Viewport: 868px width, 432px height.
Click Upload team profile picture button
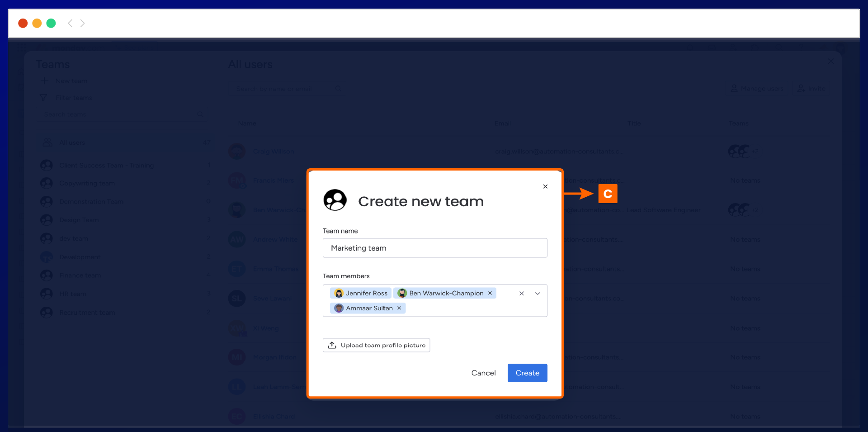click(x=376, y=345)
